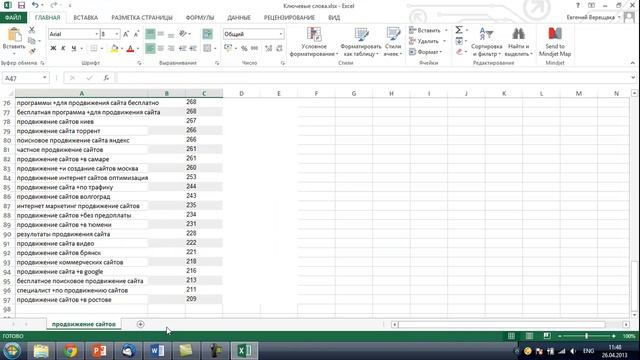Decrease indent icon in alignment group
Image resolution: width=640 pixels, height=360 pixels.
182,49
